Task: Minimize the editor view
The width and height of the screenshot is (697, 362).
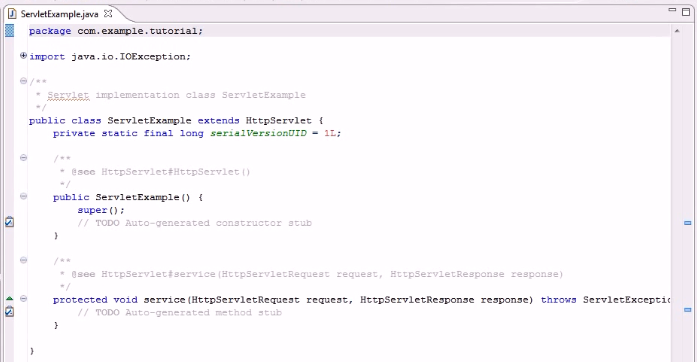Action: click(672, 10)
